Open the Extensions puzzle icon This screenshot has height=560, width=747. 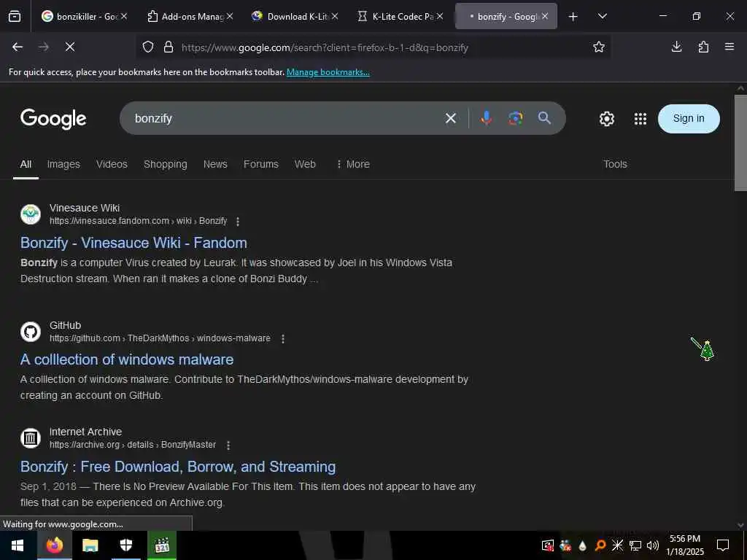(x=703, y=47)
